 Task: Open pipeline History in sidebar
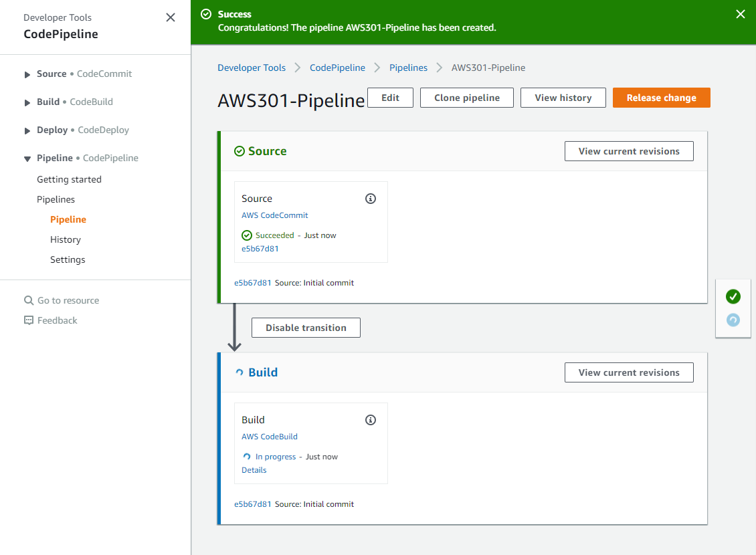tap(66, 239)
